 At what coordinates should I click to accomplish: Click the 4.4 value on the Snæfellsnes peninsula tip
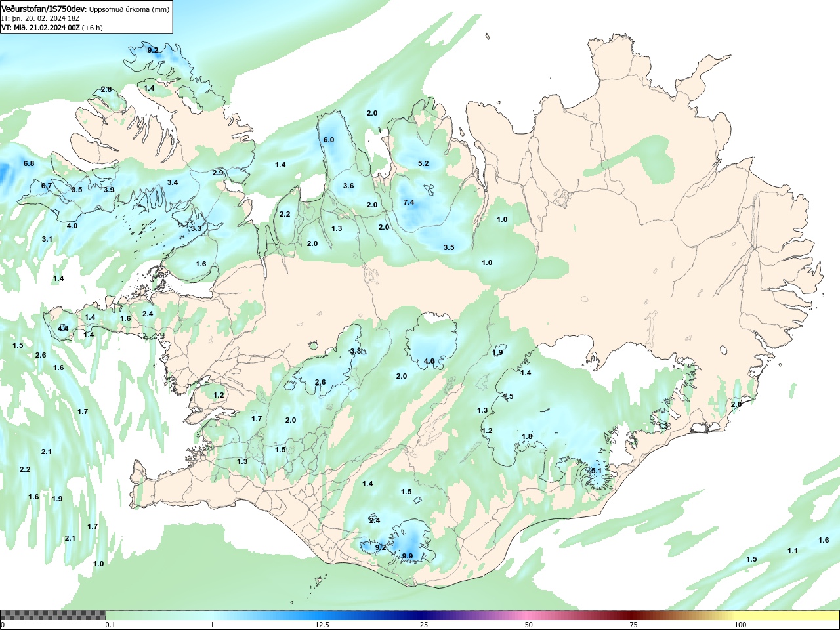[63, 328]
